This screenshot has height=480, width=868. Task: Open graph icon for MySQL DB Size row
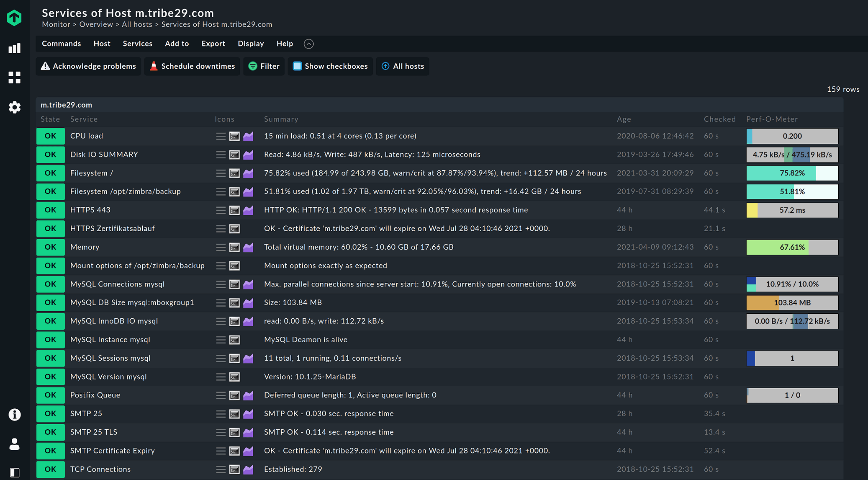(x=248, y=303)
